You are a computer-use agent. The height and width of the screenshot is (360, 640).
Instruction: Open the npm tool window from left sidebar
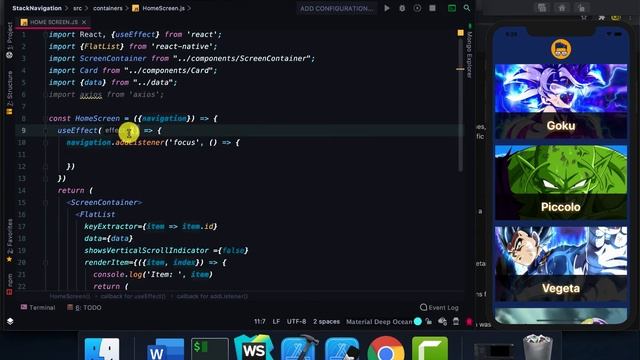[10, 284]
